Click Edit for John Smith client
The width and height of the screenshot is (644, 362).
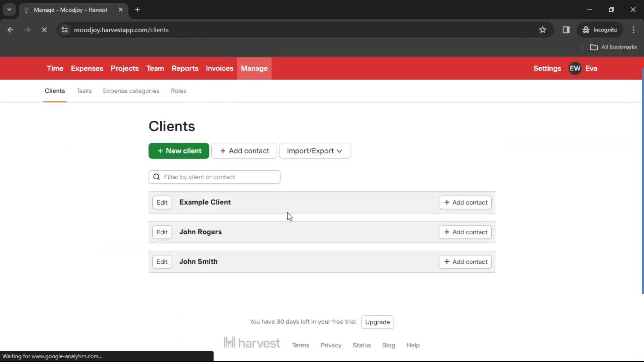[162, 261]
